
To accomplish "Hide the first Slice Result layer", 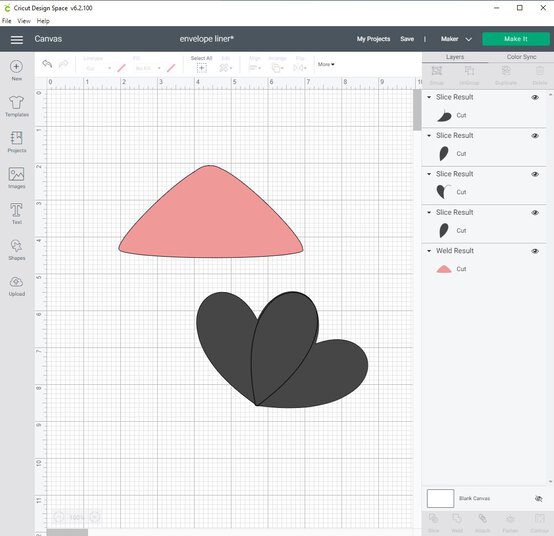I will (535, 98).
